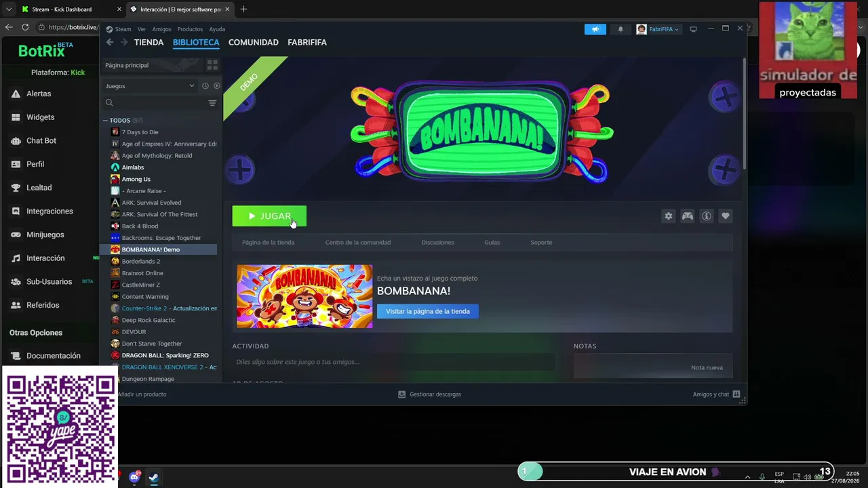This screenshot has width=868, height=488.
Task: View controller settings for BOMBANANA
Action: coord(688,216)
